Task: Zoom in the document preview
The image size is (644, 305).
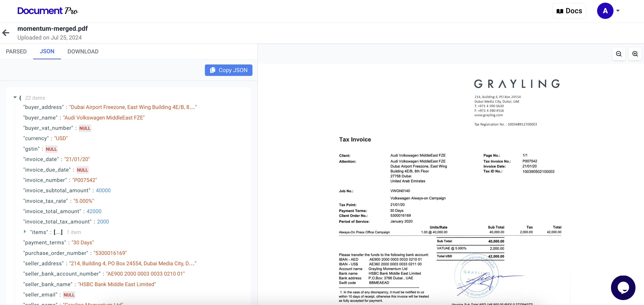Action: pos(635,54)
